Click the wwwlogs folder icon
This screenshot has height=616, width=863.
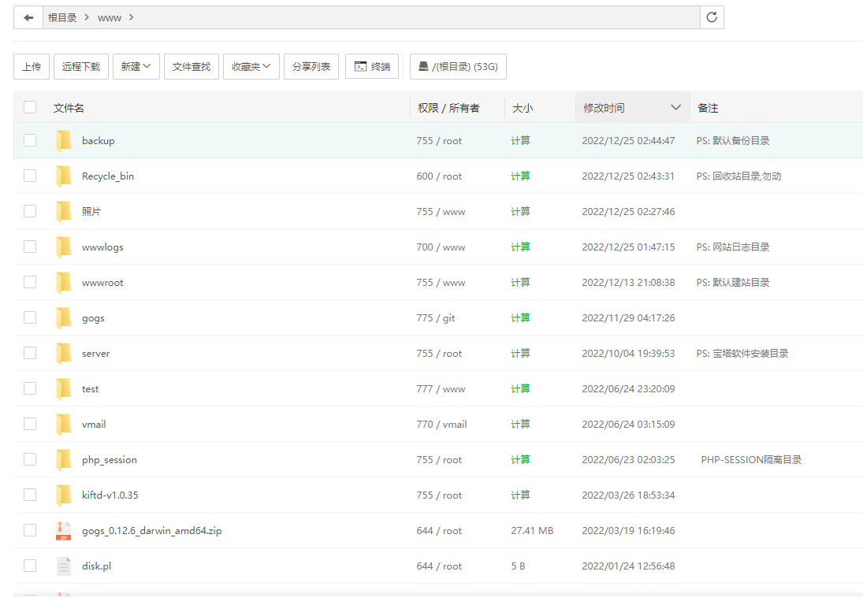pyautogui.click(x=64, y=247)
